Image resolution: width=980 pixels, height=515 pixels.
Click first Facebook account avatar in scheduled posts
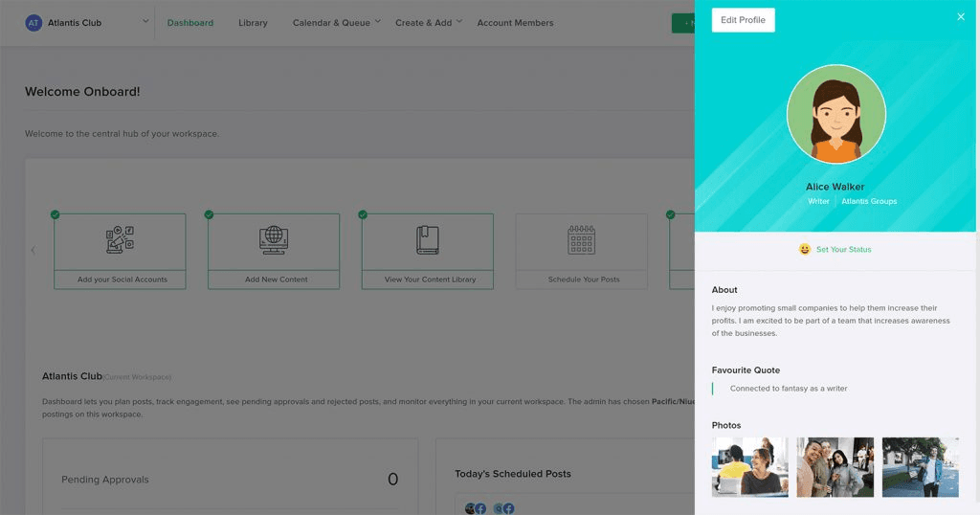coord(476,508)
